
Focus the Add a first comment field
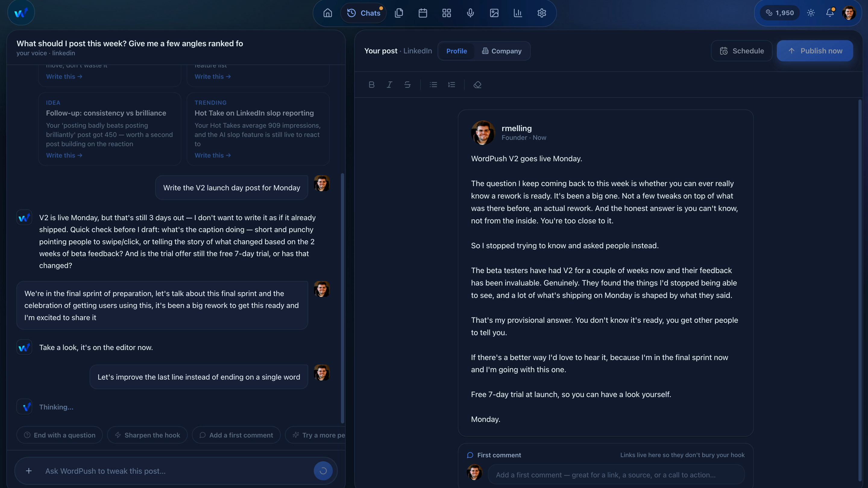click(x=616, y=475)
